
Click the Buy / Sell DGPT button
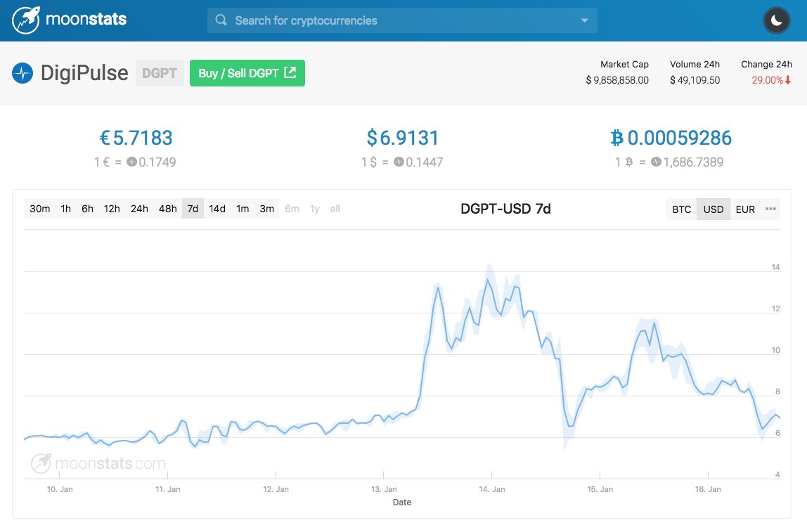247,73
